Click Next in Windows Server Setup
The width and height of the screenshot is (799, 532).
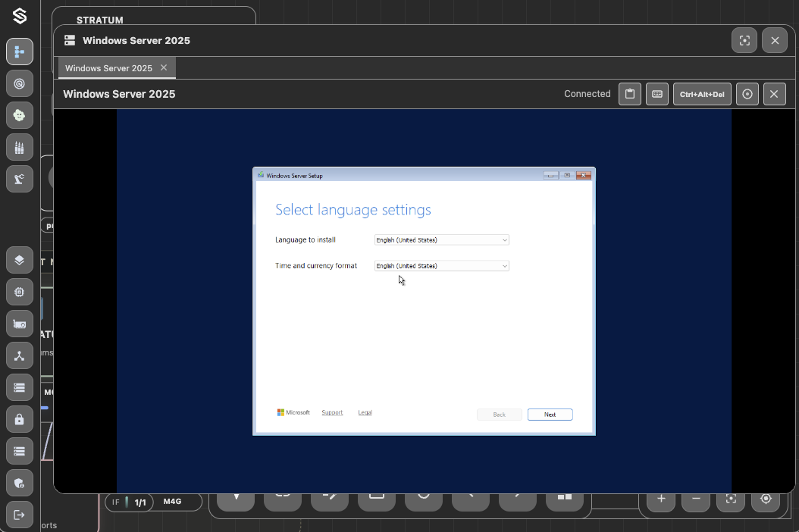coord(550,415)
